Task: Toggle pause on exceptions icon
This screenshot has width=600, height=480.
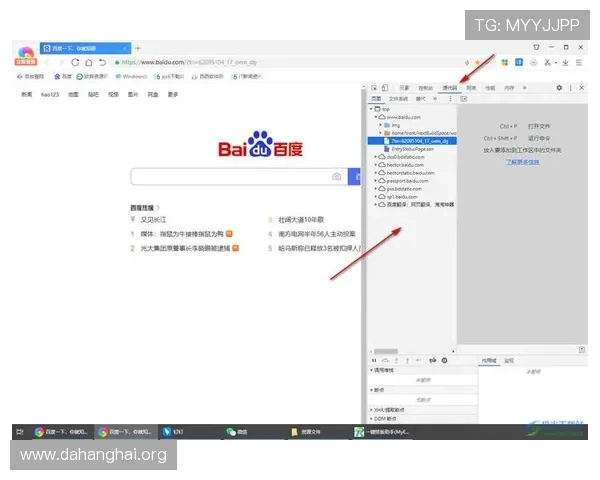Action: pos(444,360)
